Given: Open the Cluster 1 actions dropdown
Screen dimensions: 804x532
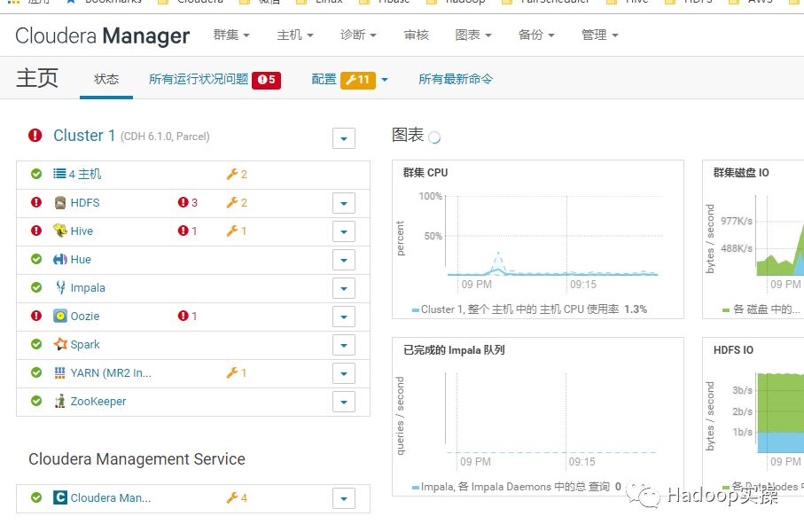Looking at the screenshot, I should pyautogui.click(x=344, y=138).
